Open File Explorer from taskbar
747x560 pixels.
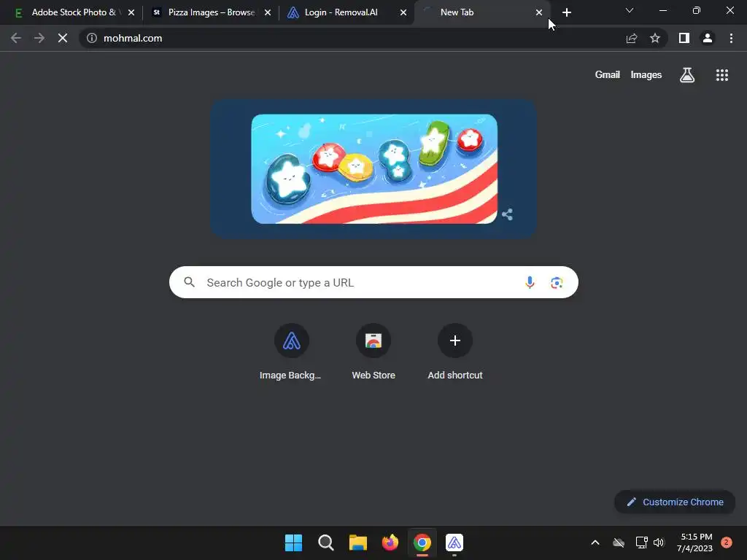pos(357,542)
